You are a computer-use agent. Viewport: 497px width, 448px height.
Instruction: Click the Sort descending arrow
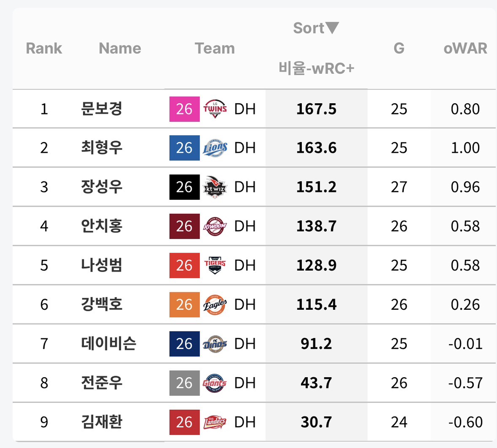click(x=332, y=28)
